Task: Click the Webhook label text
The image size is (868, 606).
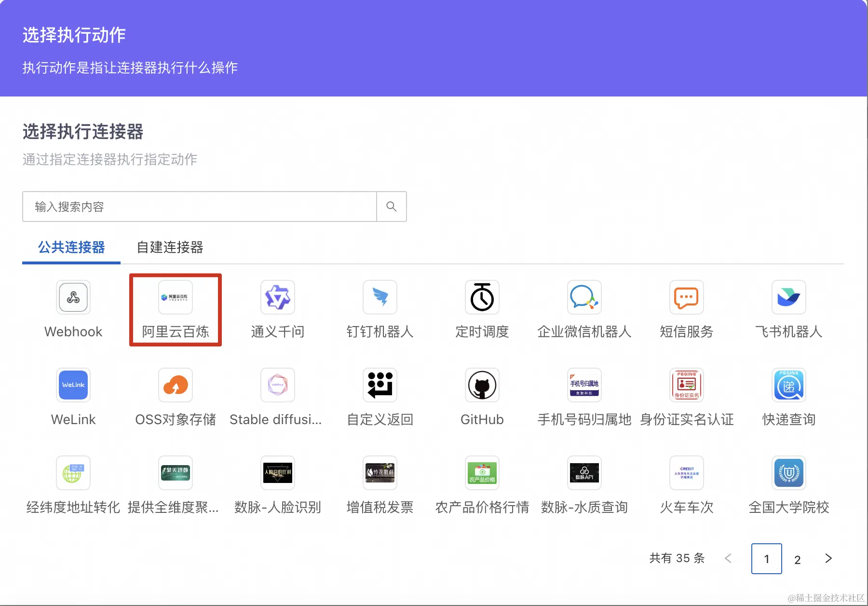Action: click(73, 332)
